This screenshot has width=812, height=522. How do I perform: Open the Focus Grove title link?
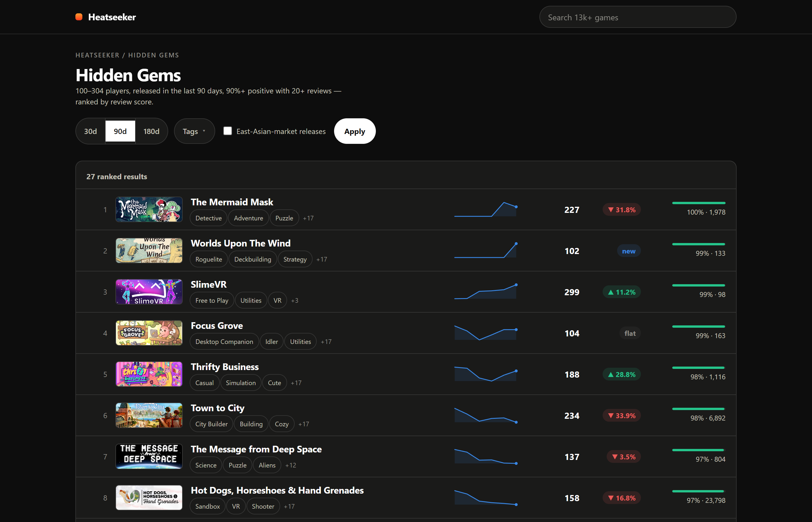(217, 326)
